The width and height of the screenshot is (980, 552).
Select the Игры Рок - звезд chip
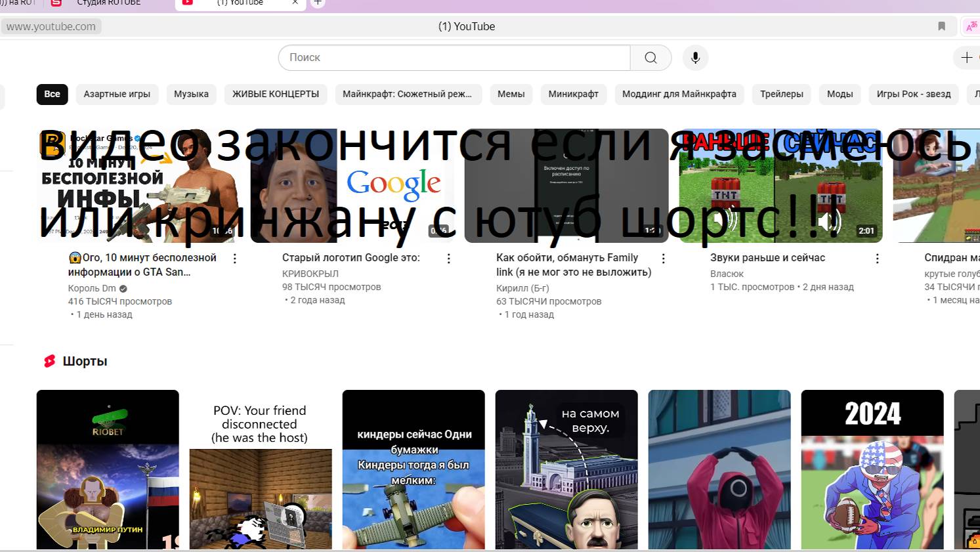[914, 94]
